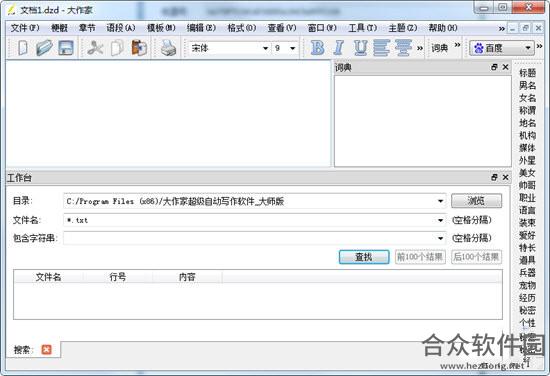Select 地名 in the right sidebar
550x376 pixels.
click(x=527, y=123)
